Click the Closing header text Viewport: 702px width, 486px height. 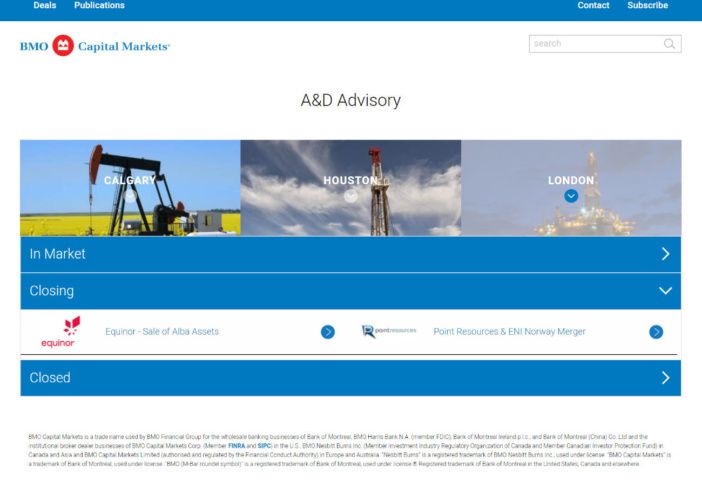pyautogui.click(x=51, y=291)
